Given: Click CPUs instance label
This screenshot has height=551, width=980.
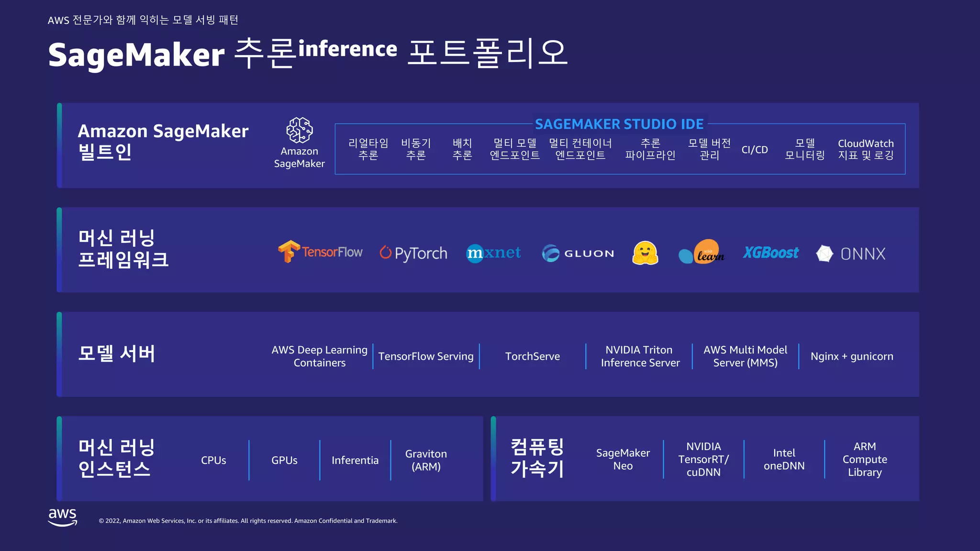Looking at the screenshot, I should click(x=213, y=460).
